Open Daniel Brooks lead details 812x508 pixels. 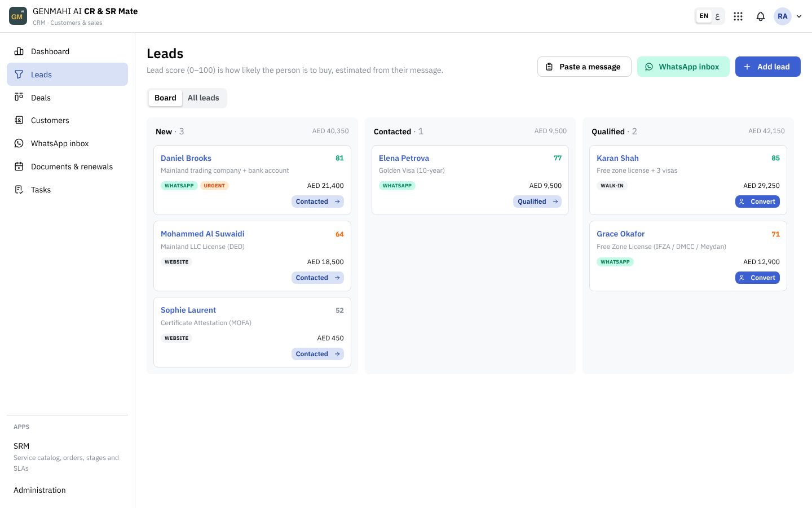point(186,158)
